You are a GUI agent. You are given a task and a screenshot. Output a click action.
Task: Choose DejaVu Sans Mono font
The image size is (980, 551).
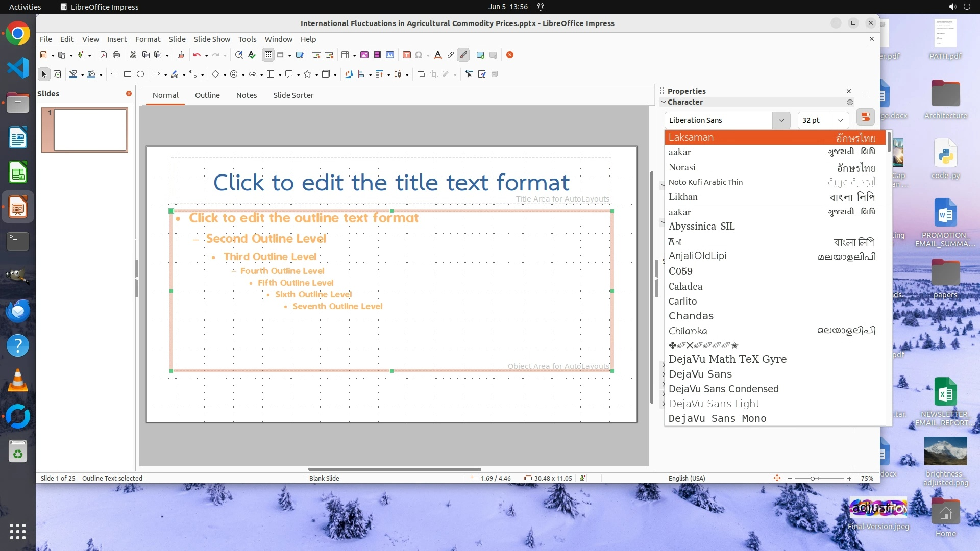(717, 418)
